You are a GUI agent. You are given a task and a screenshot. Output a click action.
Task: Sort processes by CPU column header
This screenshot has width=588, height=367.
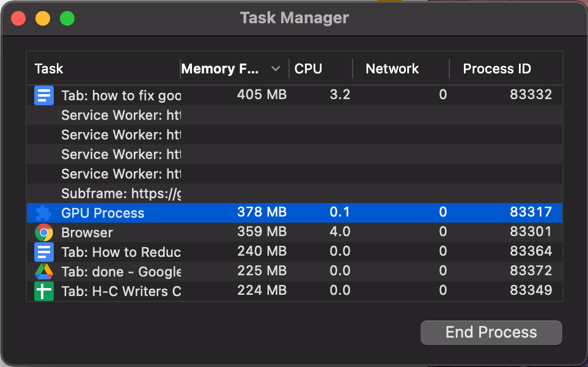tap(308, 69)
